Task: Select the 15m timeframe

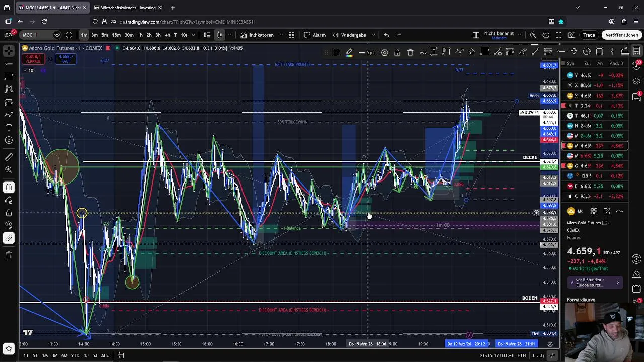Action: [x=116, y=35]
